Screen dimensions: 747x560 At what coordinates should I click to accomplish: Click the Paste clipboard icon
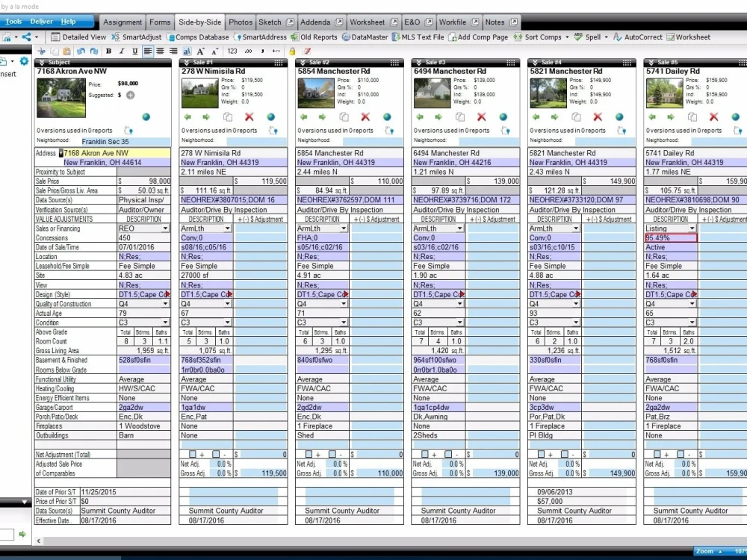tap(66, 51)
